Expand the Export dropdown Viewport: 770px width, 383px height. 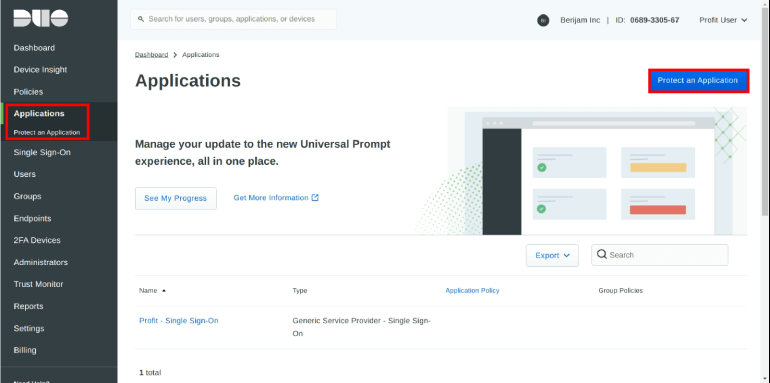click(552, 255)
